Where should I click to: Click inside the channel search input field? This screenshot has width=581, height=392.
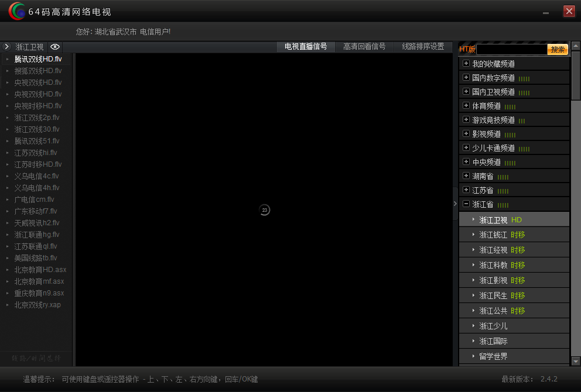pos(512,49)
